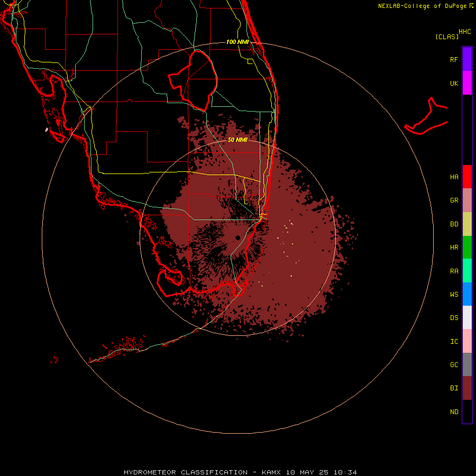
Task: Click the 'GR' legend label
Action: click(x=454, y=200)
